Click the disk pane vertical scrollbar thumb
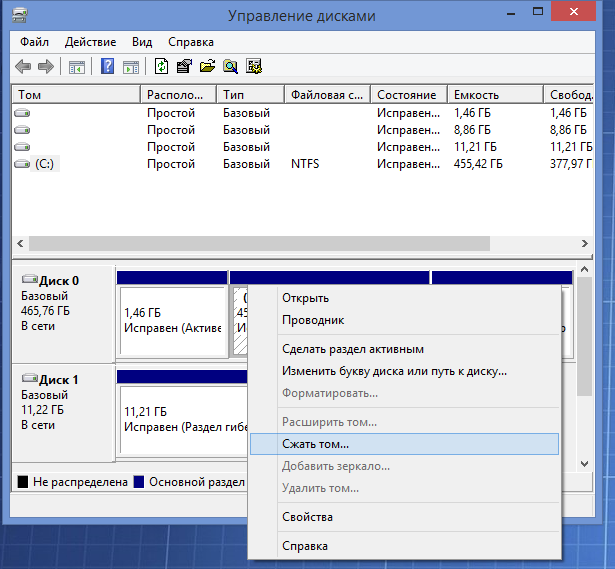Image resolution: width=615 pixels, height=569 pixels. (x=584, y=336)
